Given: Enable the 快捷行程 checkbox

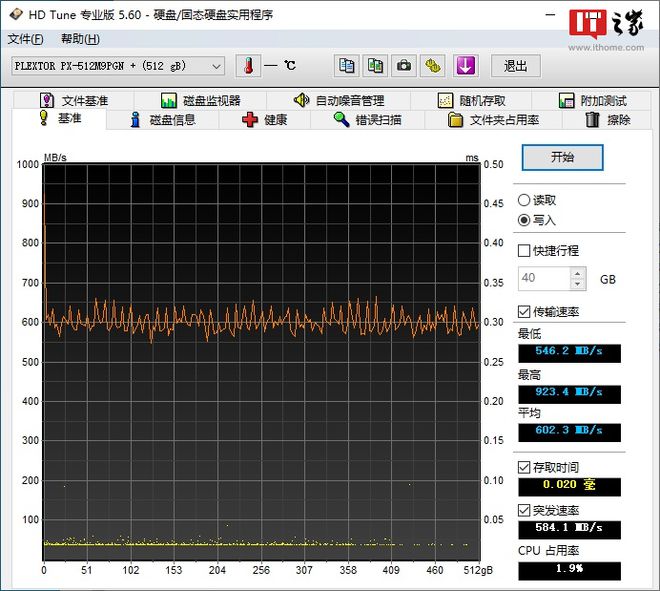Looking at the screenshot, I should click(x=524, y=251).
